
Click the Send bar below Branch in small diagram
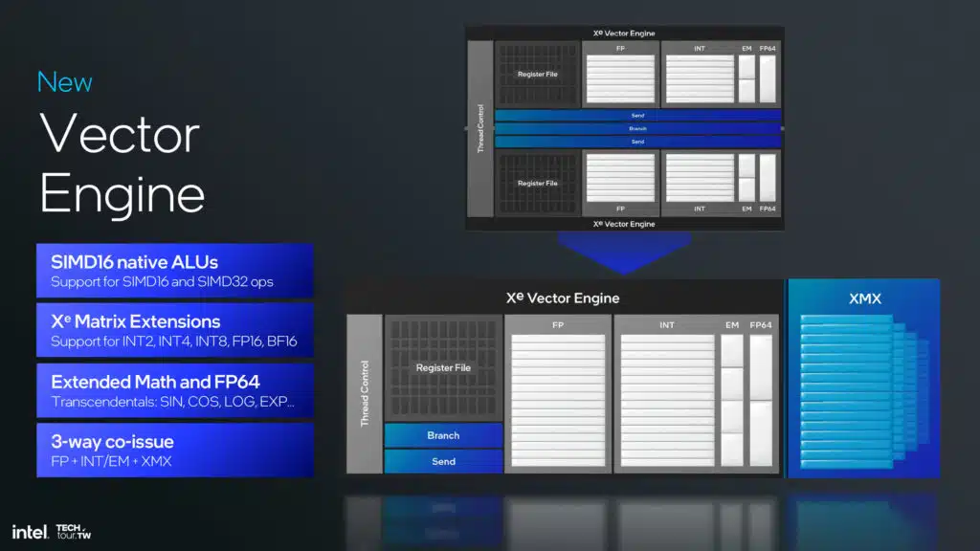click(637, 142)
